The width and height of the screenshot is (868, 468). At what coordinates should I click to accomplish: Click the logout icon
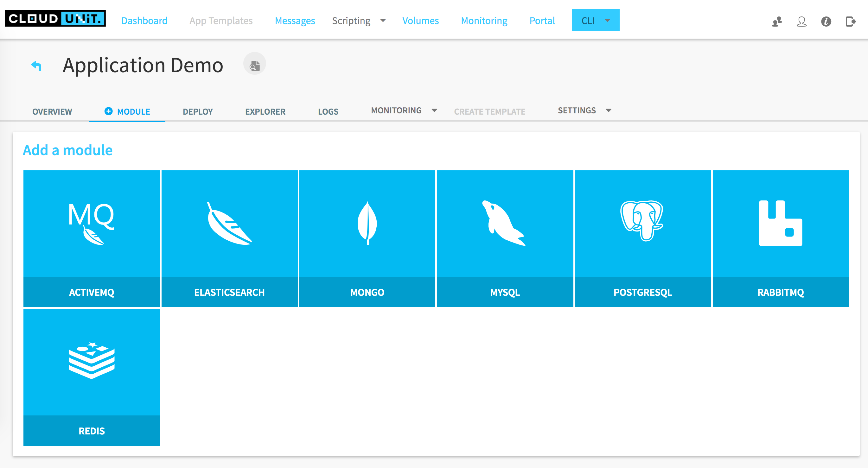coord(851,22)
